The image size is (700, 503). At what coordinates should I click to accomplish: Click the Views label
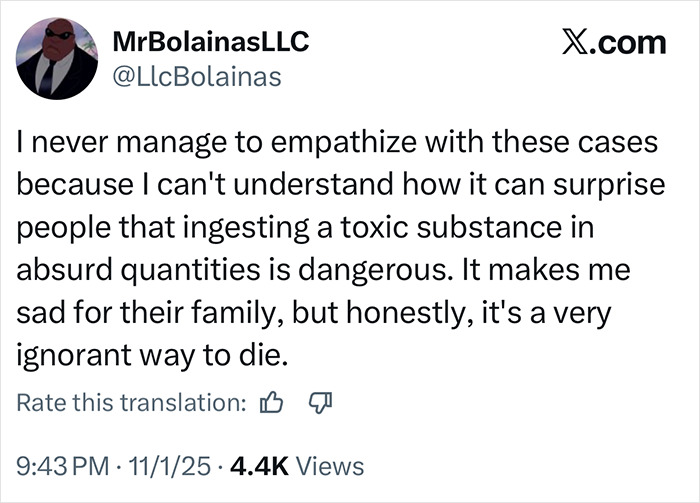coord(328,465)
